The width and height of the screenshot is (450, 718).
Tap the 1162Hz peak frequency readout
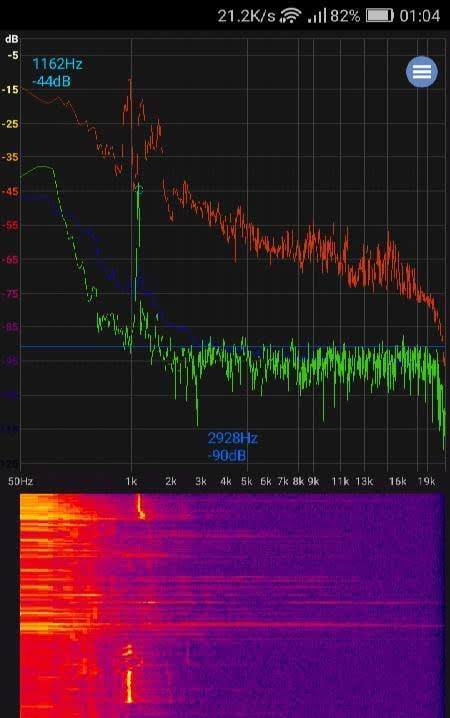click(57, 64)
